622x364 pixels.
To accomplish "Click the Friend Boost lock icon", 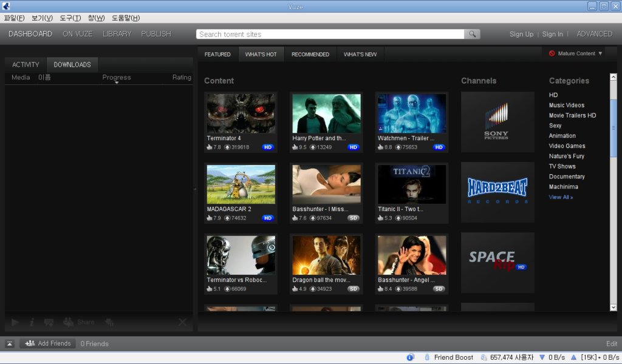I will (427, 357).
